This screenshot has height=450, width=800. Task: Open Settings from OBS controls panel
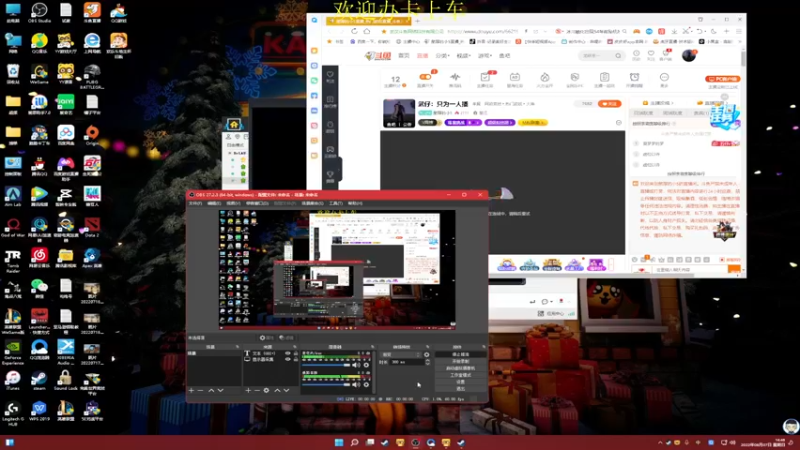click(461, 382)
